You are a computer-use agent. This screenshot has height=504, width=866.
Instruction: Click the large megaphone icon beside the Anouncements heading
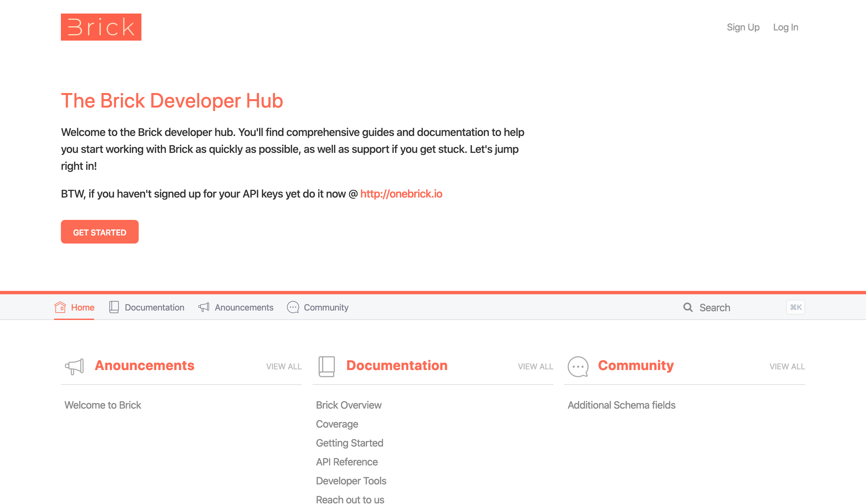pyautogui.click(x=74, y=367)
